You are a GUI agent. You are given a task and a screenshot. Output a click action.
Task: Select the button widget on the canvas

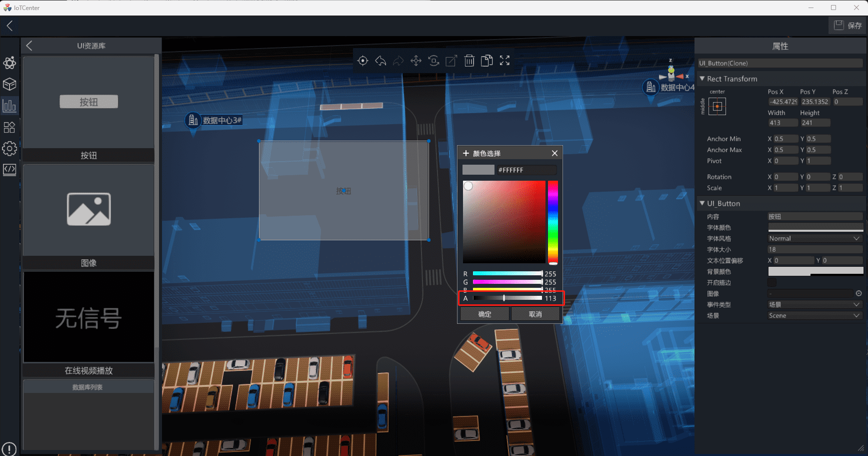(x=343, y=191)
